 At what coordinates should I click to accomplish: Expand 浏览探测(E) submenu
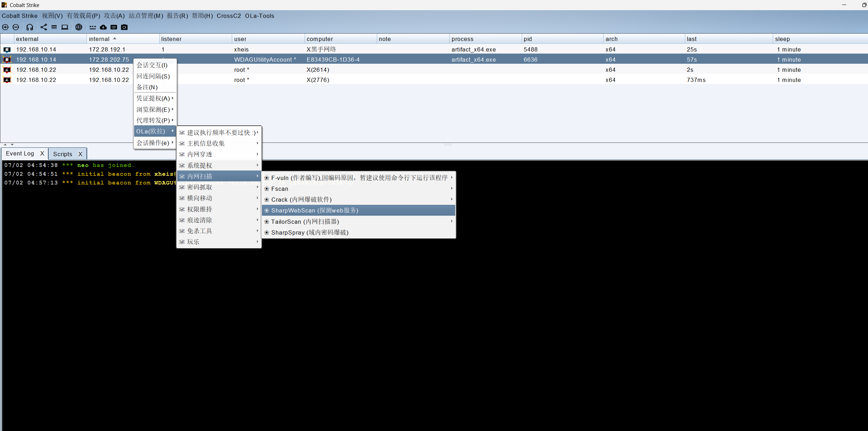155,110
